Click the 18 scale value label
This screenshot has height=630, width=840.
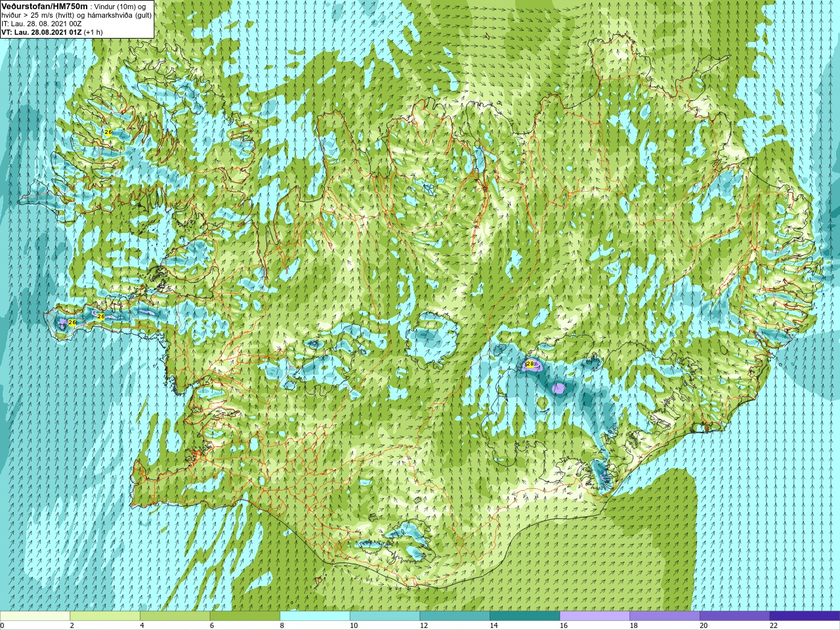pos(634,625)
